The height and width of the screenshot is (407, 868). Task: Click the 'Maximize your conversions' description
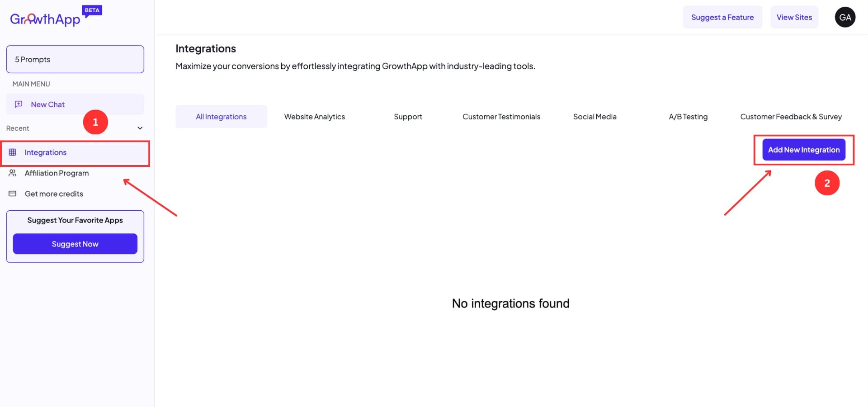(355, 66)
